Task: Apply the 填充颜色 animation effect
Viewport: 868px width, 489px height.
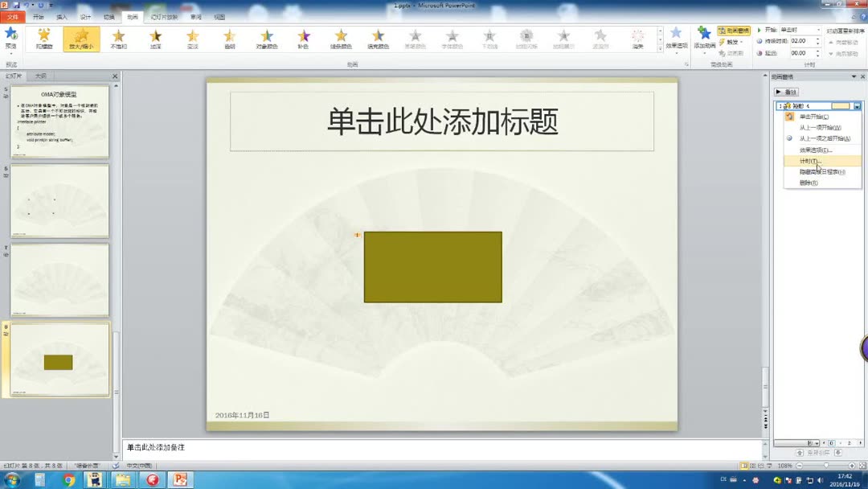Action: coord(378,36)
